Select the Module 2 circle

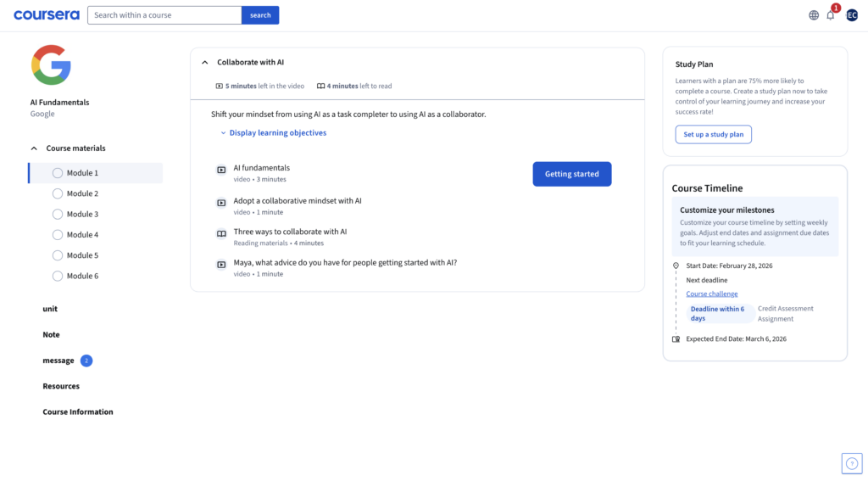[x=58, y=193]
